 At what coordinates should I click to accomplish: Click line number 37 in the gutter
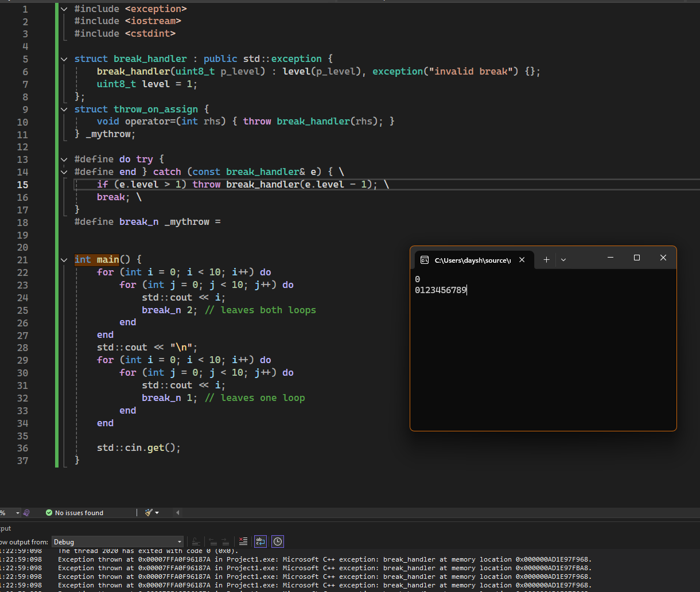click(22, 460)
